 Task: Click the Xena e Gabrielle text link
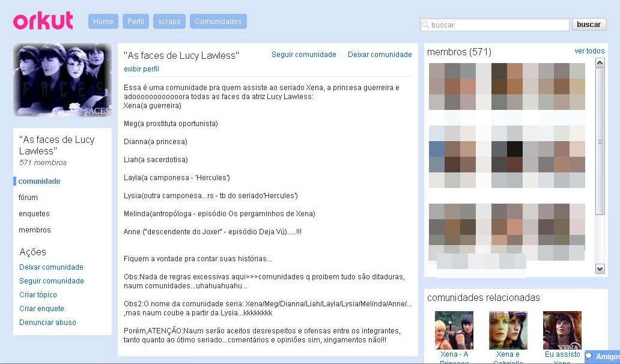tap(508, 357)
